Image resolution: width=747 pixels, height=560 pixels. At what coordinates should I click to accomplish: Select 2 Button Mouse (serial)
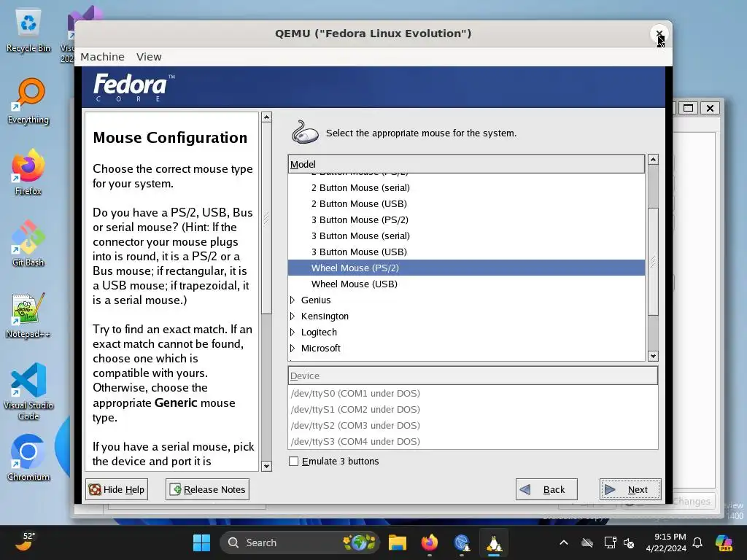(466, 187)
